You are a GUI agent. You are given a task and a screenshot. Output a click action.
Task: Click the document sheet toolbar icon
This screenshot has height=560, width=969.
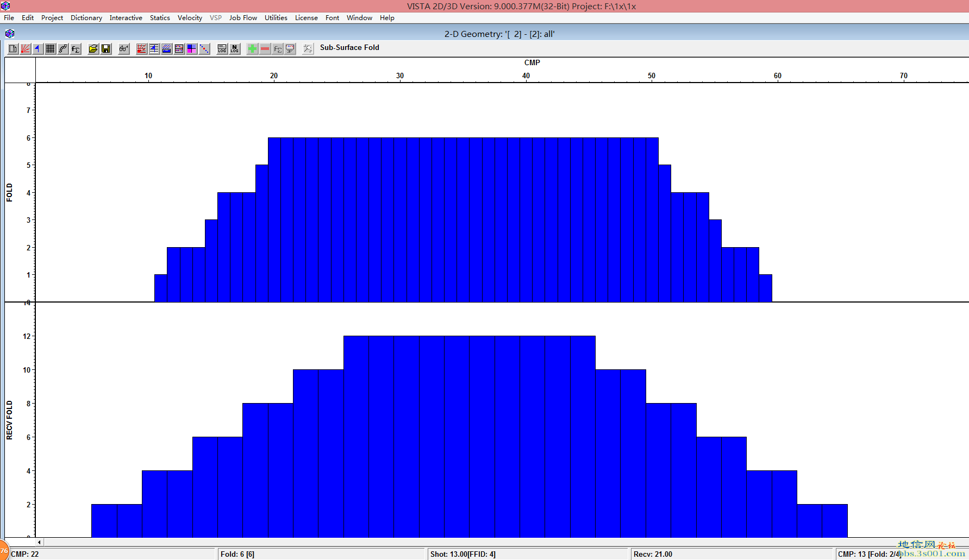click(x=12, y=49)
